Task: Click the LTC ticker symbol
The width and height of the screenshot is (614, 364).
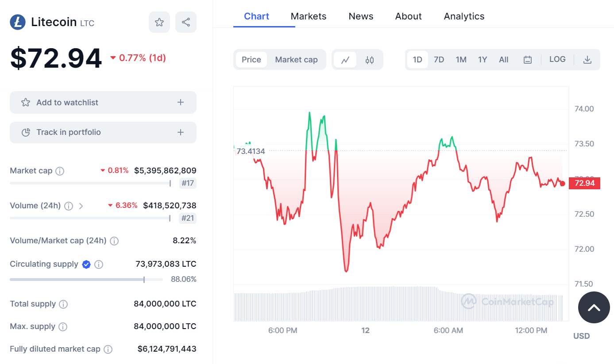Action: [87, 23]
